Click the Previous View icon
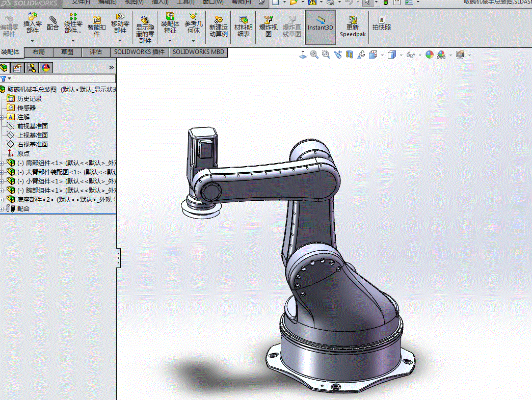This screenshot has height=400, width=532. click(x=337, y=55)
